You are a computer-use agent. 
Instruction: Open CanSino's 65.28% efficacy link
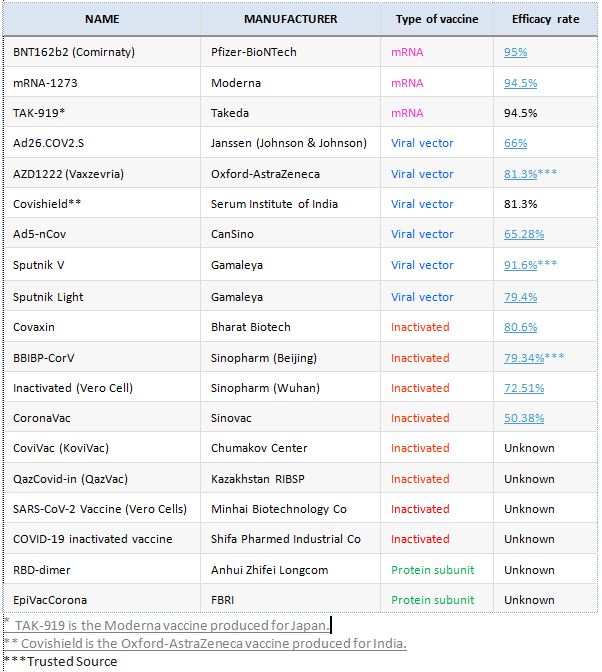(524, 234)
